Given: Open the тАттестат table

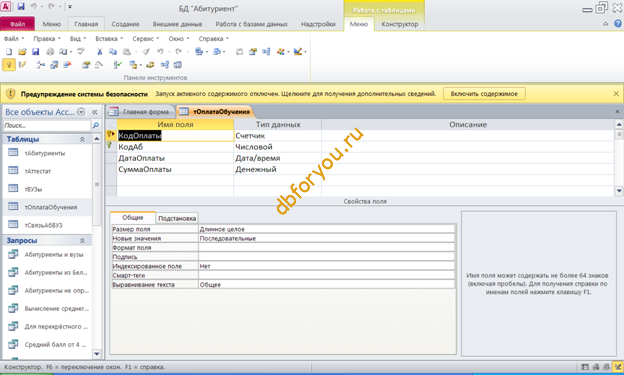Looking at the screenshot, I should (x=38, y=171).
